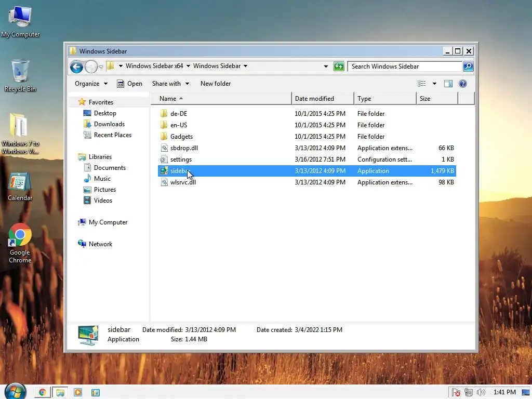Select the Gadgets folder icon
532x399 pixels.
tap(164, 137)
